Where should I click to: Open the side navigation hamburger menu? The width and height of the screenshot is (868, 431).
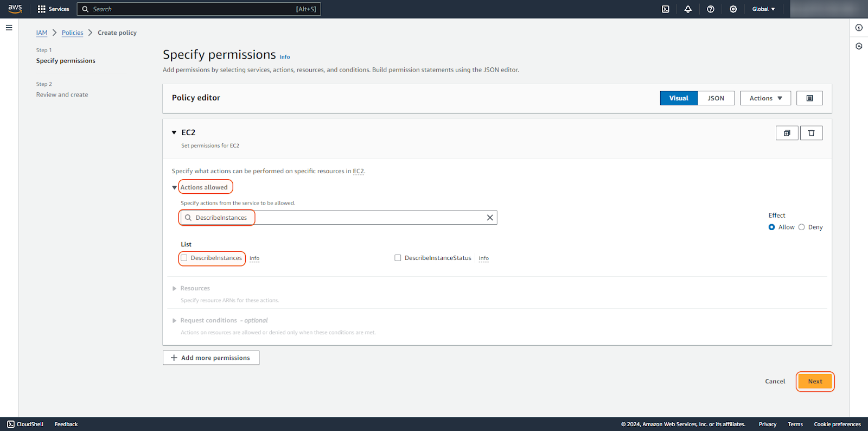click(9, 28)
